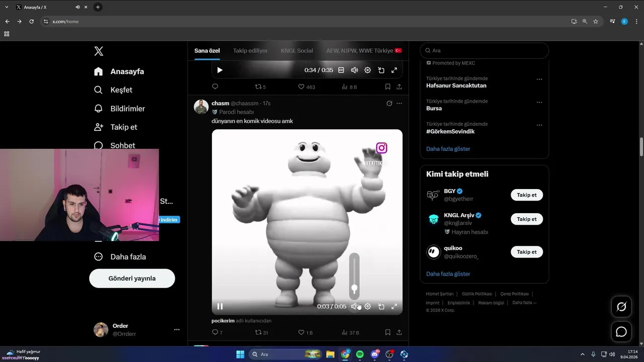
Task: View analytics of the 37 B views post
Action: point(350,332)
